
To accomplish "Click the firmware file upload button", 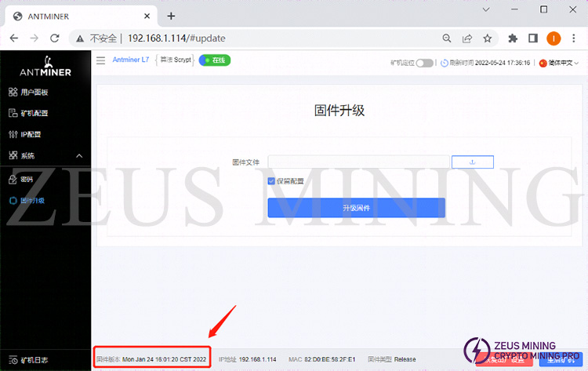I will click(x=473, y=162).
